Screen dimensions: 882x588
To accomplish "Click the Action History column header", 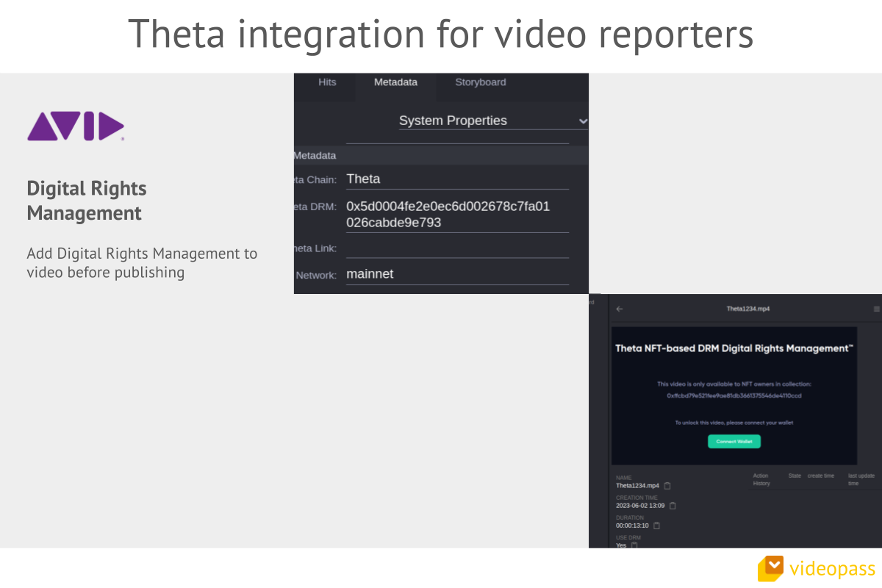I will pos(762,479).
